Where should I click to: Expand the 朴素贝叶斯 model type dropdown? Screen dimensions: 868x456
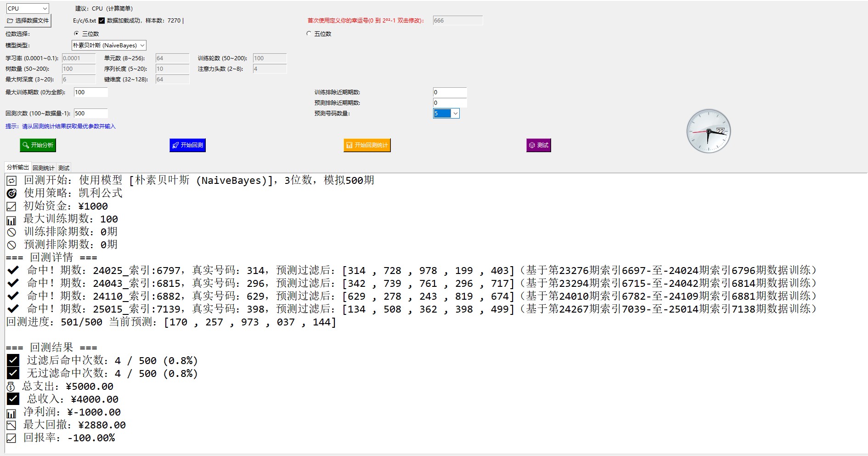109,45
